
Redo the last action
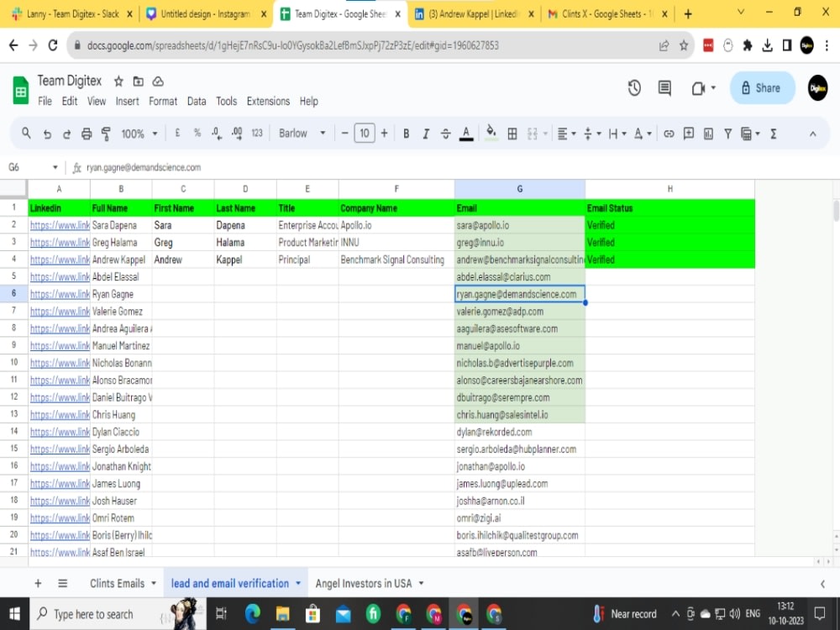pos(67,134)
